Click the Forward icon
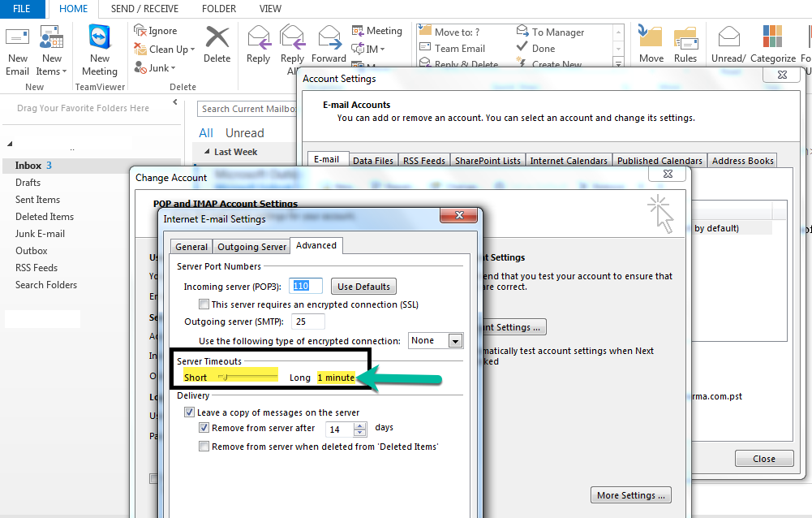The height and width of the screenshot is (518, 812). click(x=329, y=39)
